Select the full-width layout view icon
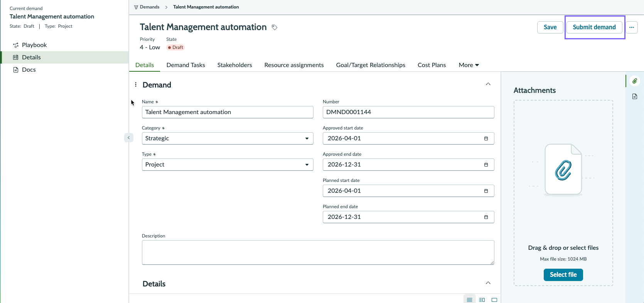The height and width of the screenshot is (303, 644). click(x=494, y=300)
